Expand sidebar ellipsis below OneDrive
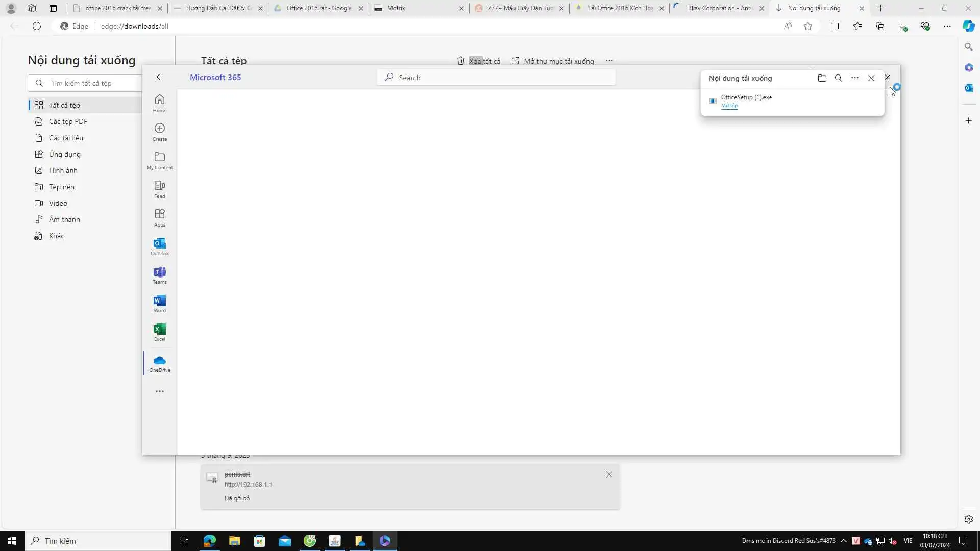The width and height of the screenshot is (980, 551). pyautogui.click(x=160, y=391)
